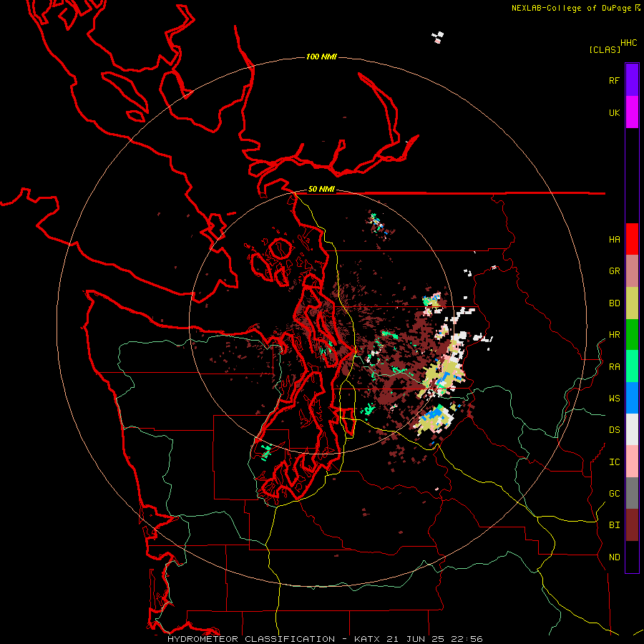Click the RF legend label
This screenshot has width=644, height=644.
(614, 80)
